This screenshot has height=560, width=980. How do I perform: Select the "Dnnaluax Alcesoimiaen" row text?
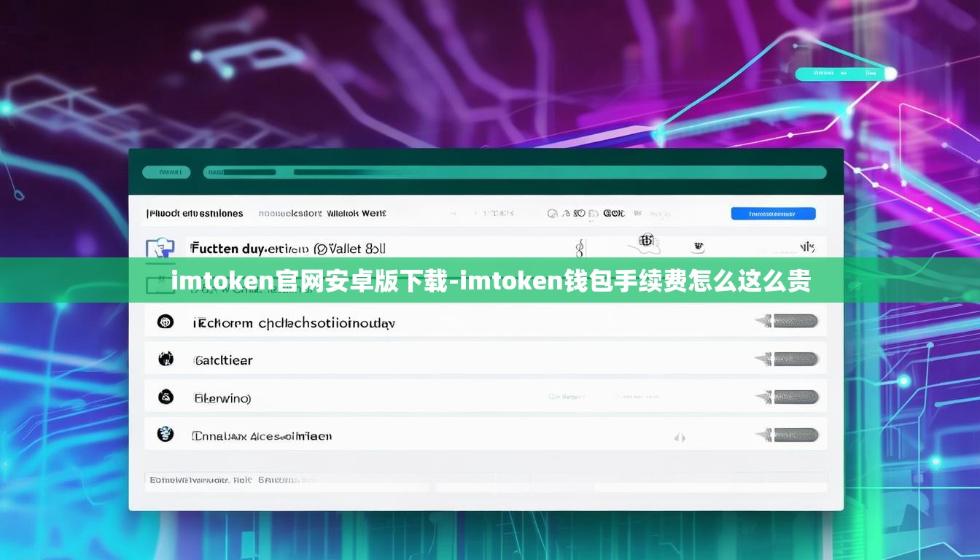point(262,436)
